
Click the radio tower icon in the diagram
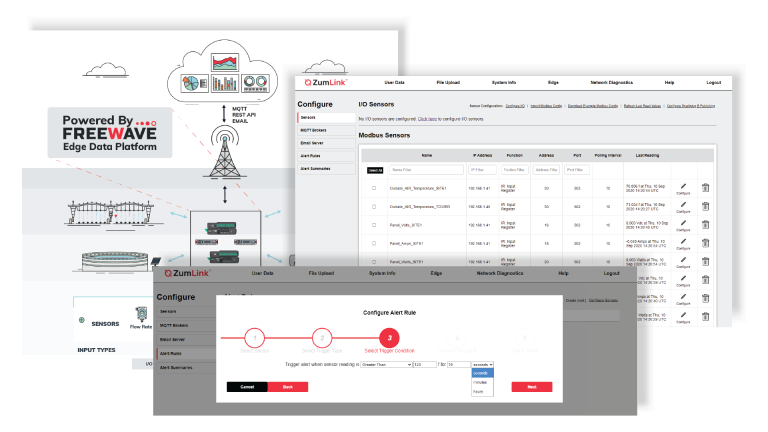click(225, 152)
